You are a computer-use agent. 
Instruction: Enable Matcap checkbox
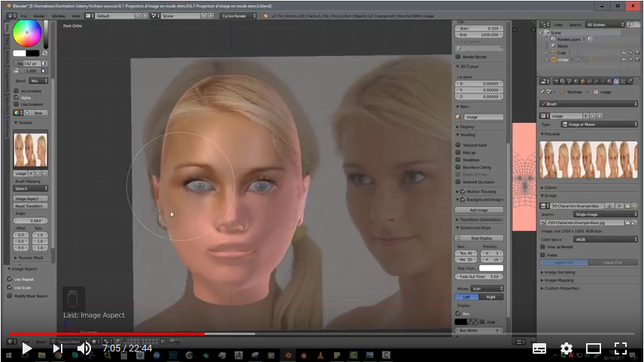(x=458, y=152)
